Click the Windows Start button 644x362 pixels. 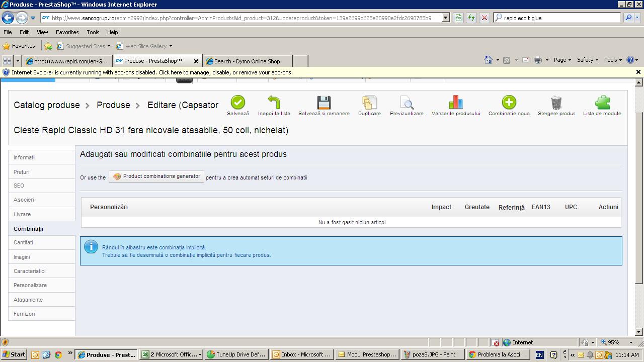(x=14, y=354)
